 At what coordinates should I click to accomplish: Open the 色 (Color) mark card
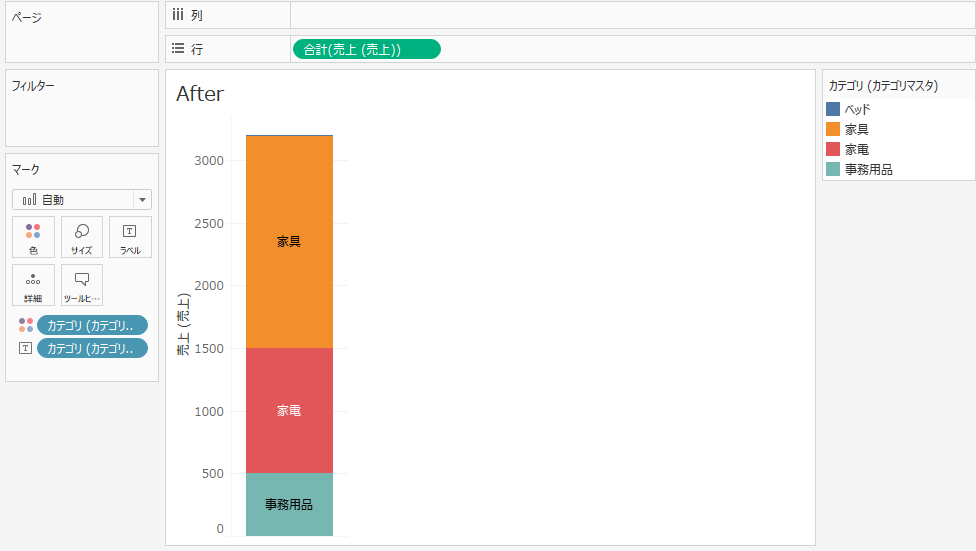click(x=33, y=237)
